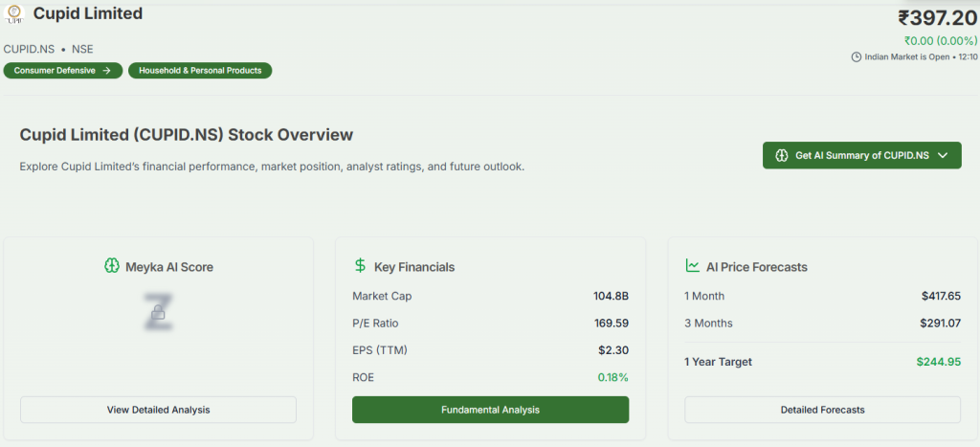Click the 1 Year Target label
Viewport: 980px width, 447px height.
click(718, 362)
